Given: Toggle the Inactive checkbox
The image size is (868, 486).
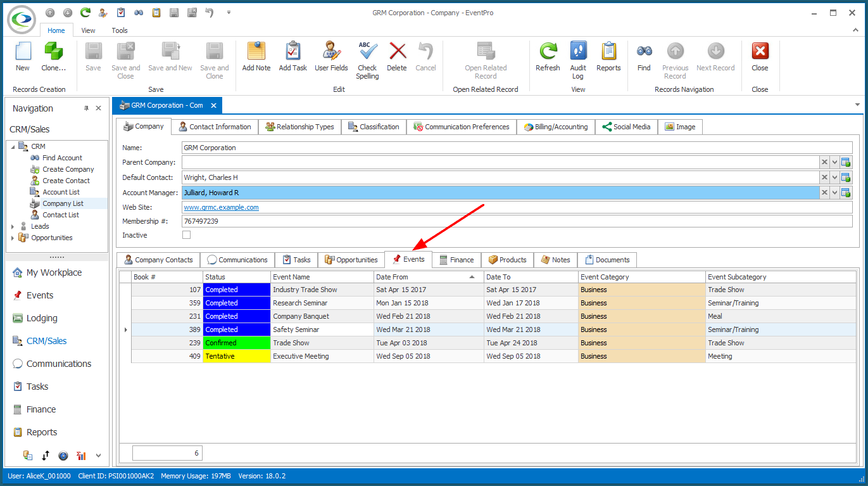Looking at the screenshot, I should pyautogui.click(x=186, y=235).
